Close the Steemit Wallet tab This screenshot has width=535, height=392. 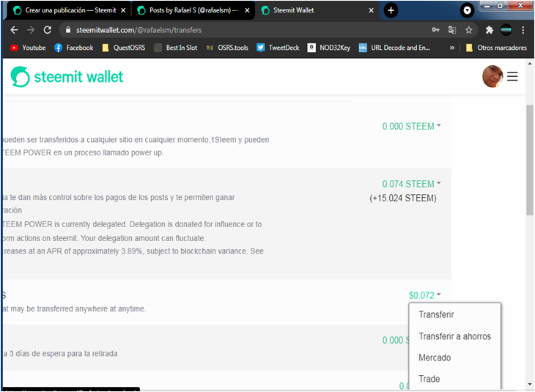(x=372, y=10)
